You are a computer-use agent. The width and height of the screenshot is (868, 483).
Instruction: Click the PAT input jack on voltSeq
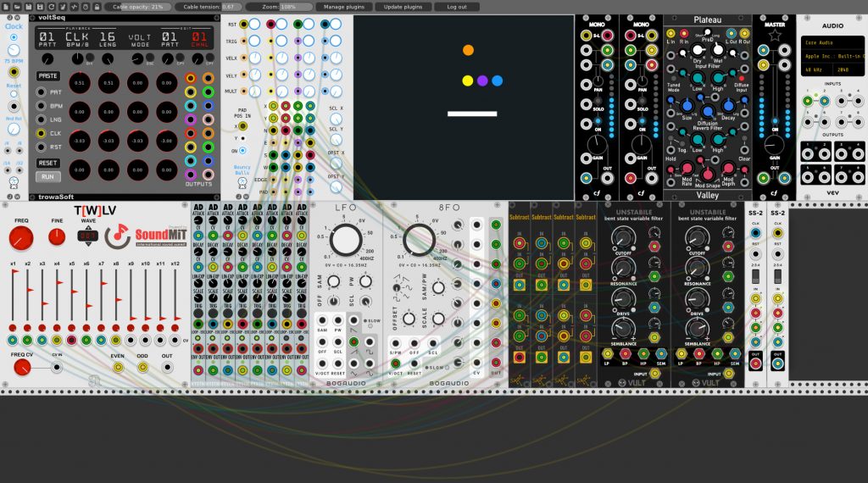pos(41,92)
